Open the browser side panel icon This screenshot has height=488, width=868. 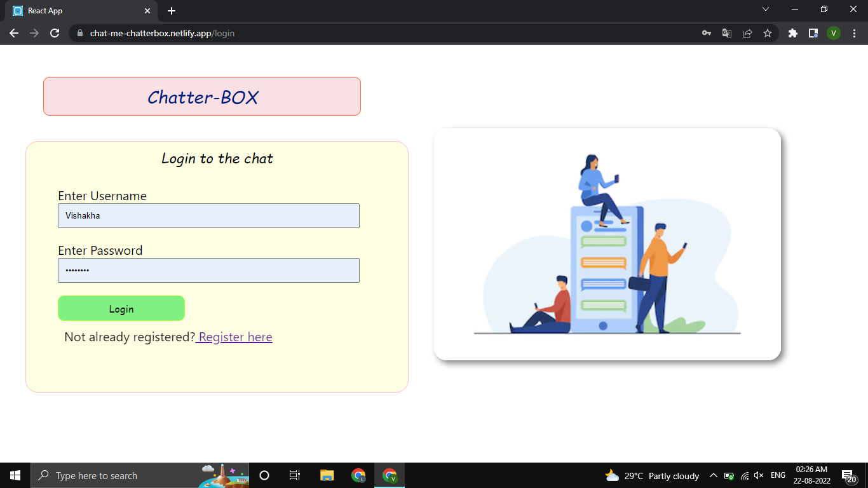[x=813, y=32]
